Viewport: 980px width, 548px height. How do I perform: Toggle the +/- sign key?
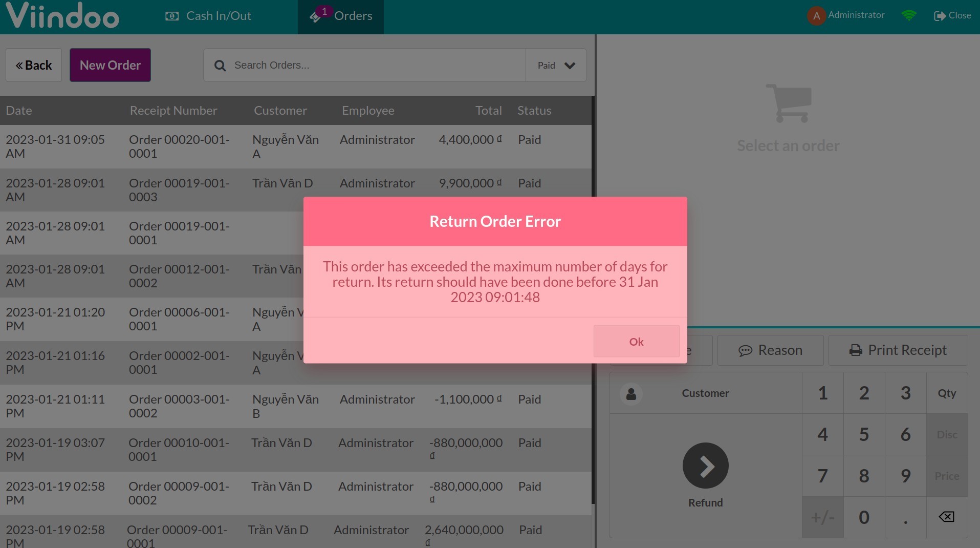click(x=822, y=517)
